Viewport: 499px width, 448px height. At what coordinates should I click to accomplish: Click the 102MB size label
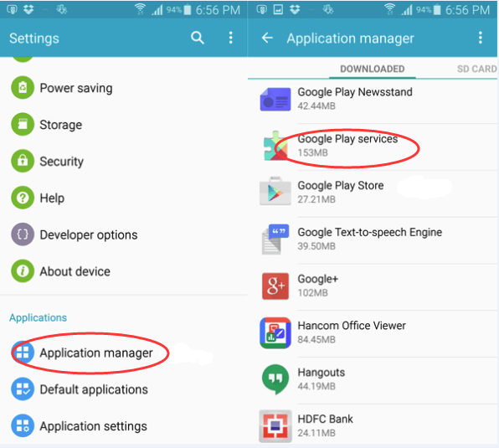[x=312, y=293]
